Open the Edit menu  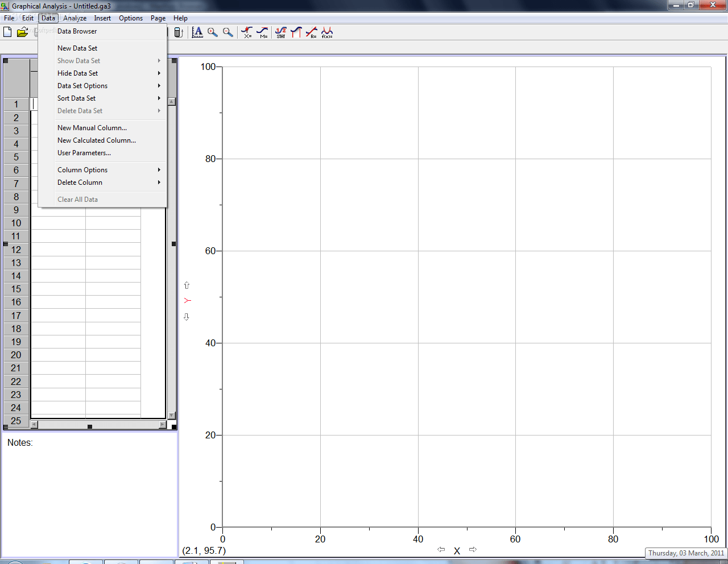pos(28,18)
